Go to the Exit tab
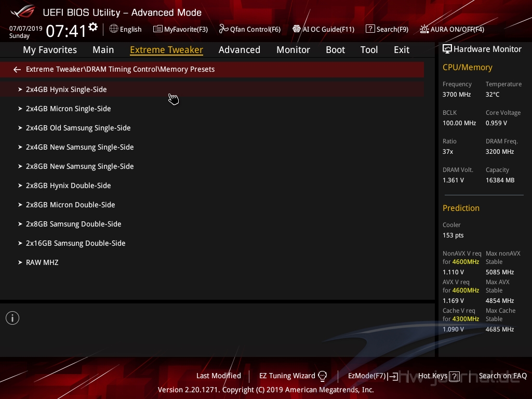 [402, 50]
